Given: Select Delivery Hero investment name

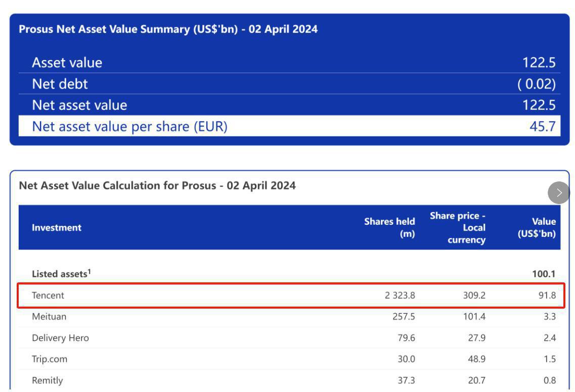Looking at the screenshot, I should point(61,338).
